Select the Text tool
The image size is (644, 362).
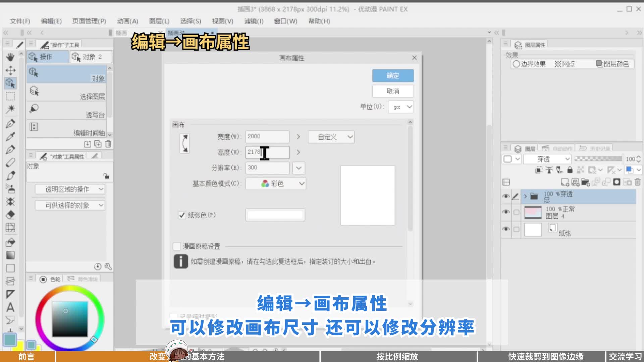pyautogui.click(x=10, y=307)
